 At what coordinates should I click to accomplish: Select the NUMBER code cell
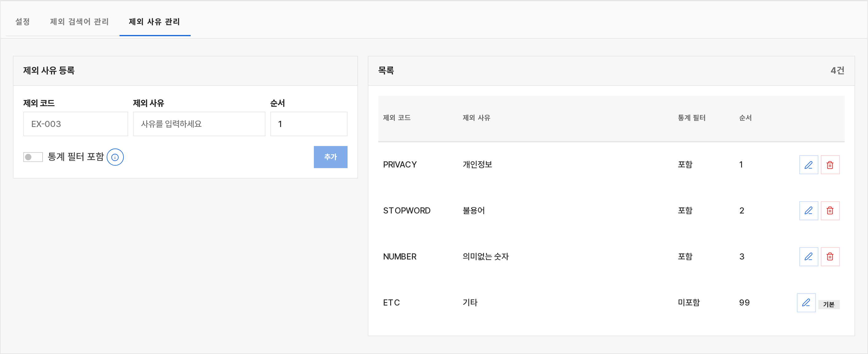(400, 256)
